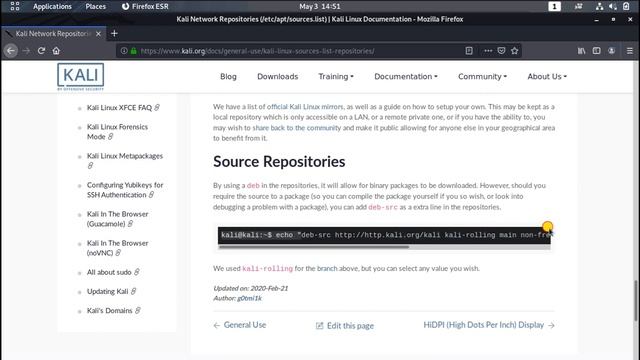
Task: Open a new browser tab
Action: tap(114, 33)
